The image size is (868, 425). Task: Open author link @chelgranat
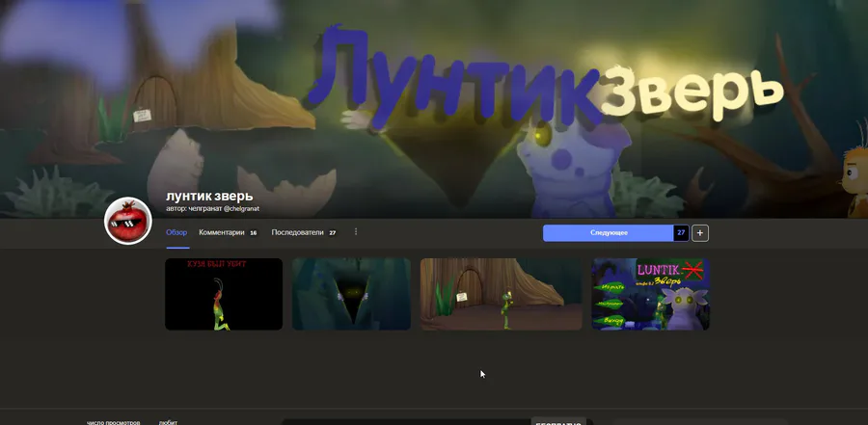click(x=240, y=208)
